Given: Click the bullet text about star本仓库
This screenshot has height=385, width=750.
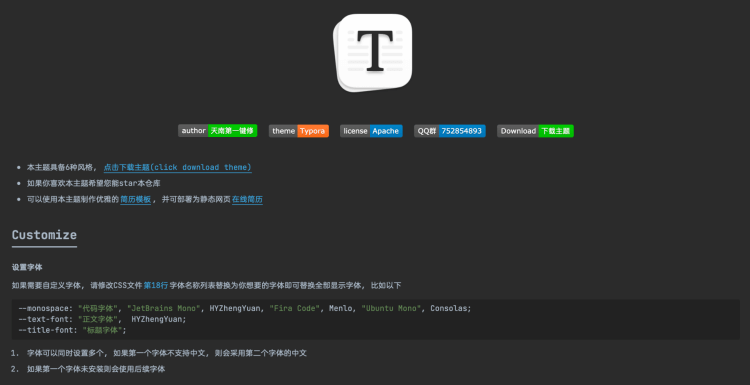Looking at the screenshot, I should tap(94, 183).
